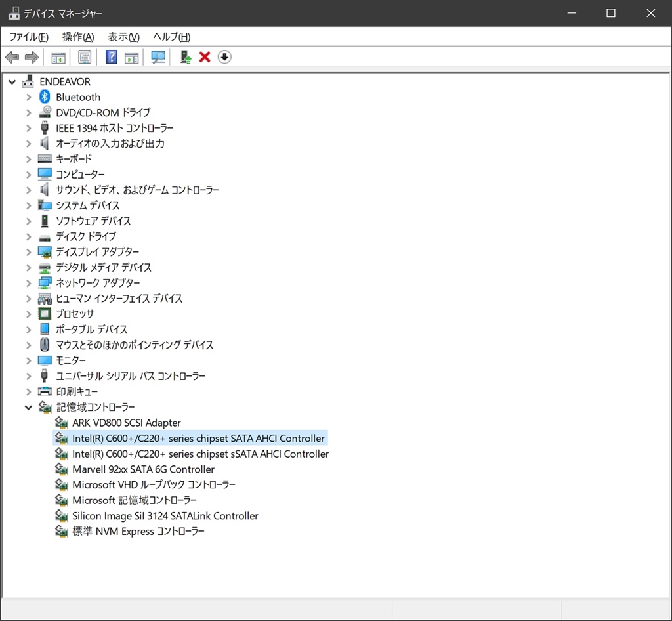
Task: Click the ディスク ドライブ icon
Action: pos(45,237)
